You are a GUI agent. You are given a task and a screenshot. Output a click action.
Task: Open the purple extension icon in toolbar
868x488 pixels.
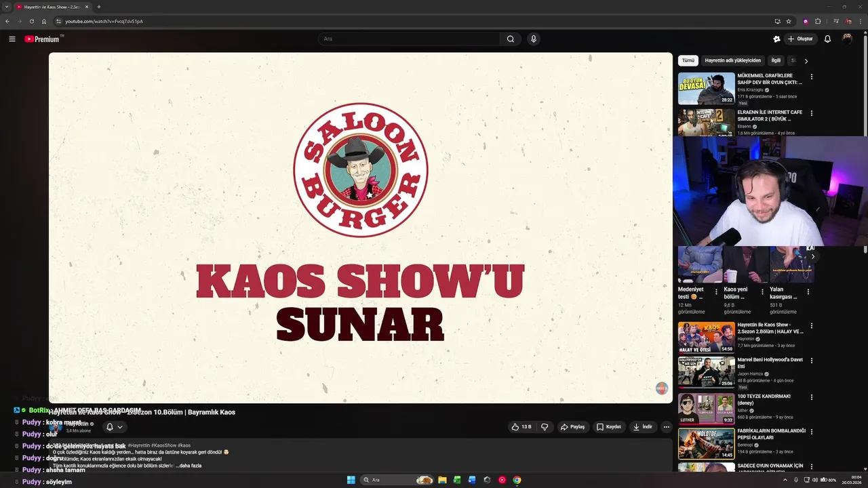(x=806, y=21)
